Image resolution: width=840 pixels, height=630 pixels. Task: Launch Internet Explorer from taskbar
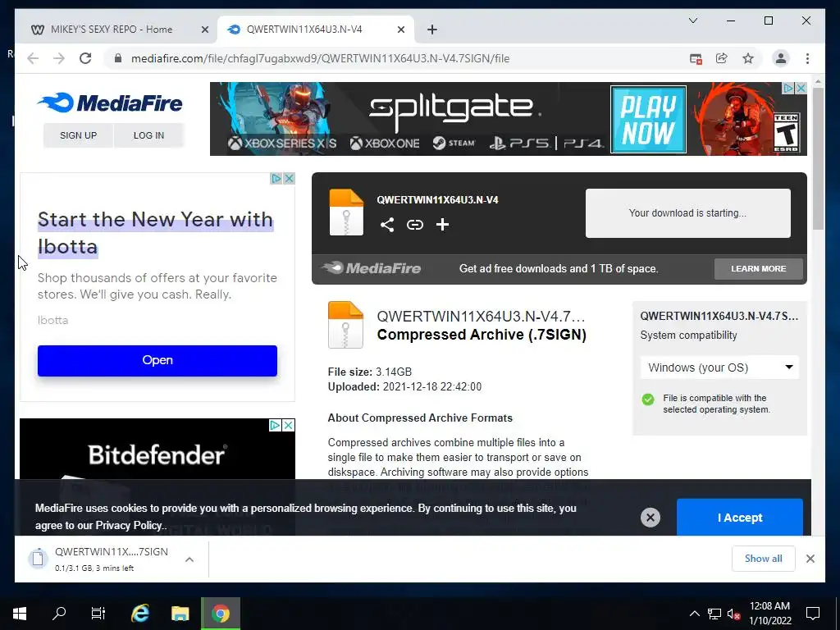[139, 614]
